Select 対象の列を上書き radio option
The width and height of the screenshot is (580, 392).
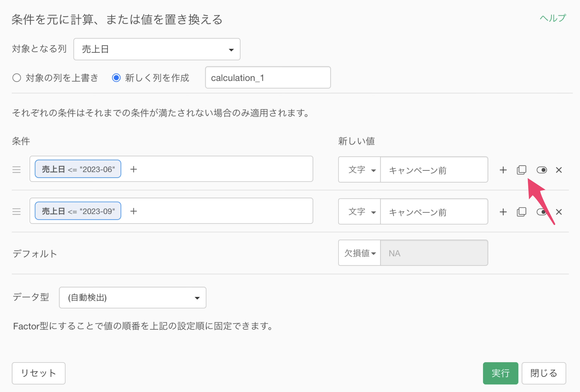(17, 78)
